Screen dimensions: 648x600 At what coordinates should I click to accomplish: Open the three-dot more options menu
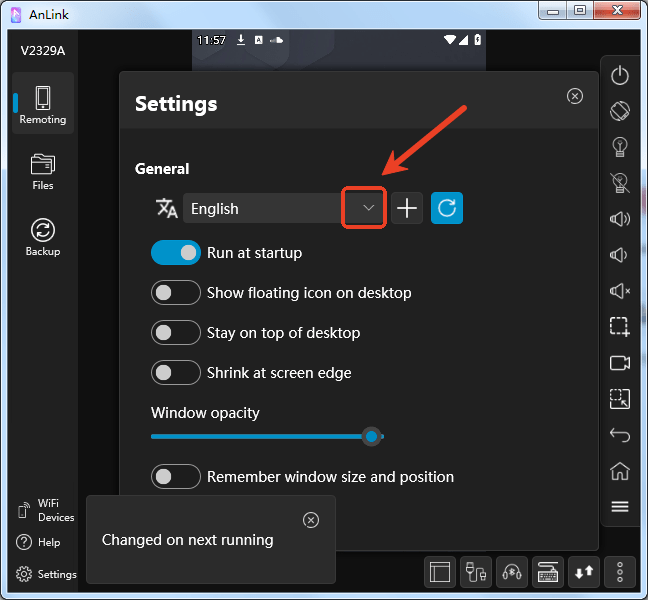(x=620, y=572)
